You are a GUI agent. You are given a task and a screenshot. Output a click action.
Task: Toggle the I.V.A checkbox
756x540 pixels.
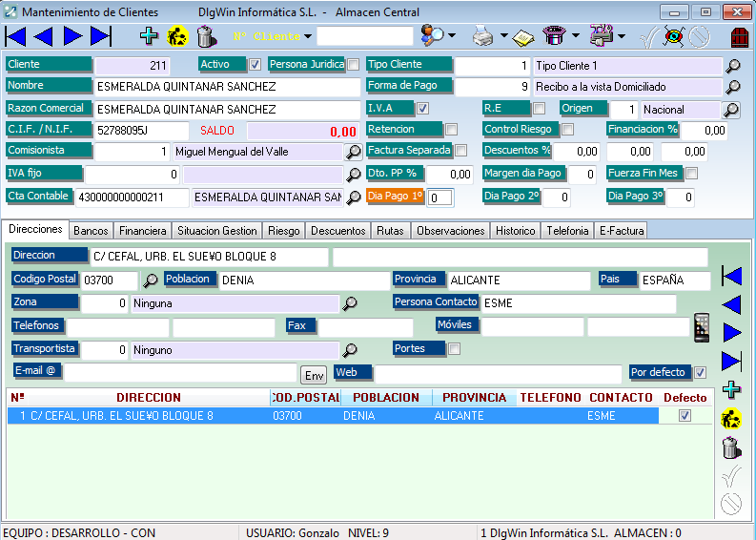click(423, 108)
